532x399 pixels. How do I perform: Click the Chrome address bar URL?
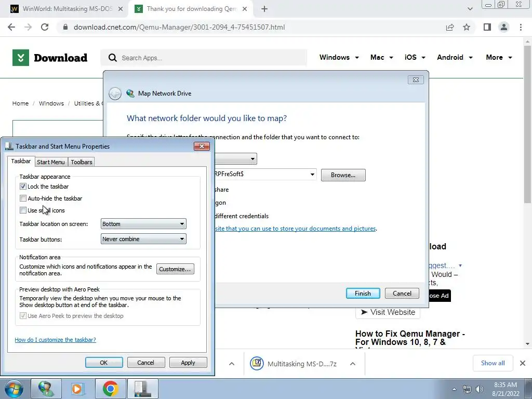click(179, 27)
